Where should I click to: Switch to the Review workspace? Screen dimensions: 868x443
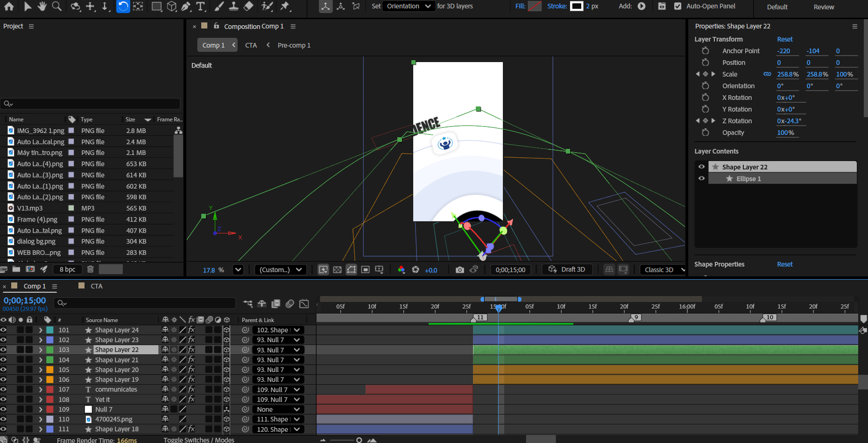824,7
